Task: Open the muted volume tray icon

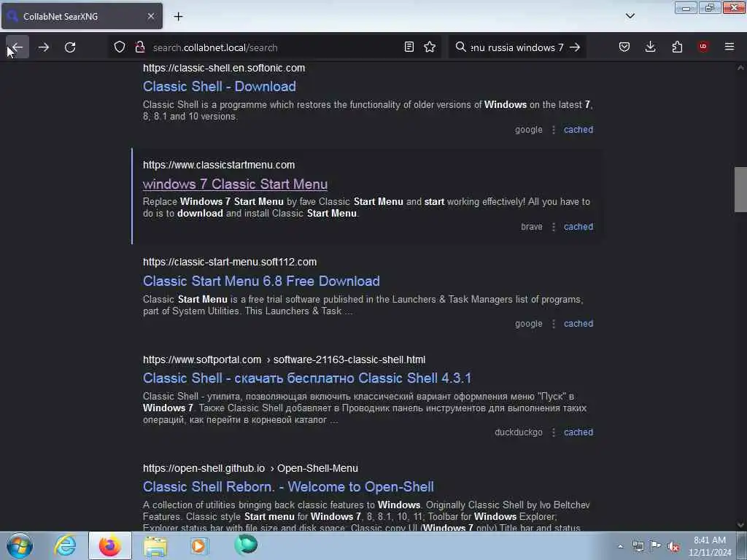Action: point(673,546)
